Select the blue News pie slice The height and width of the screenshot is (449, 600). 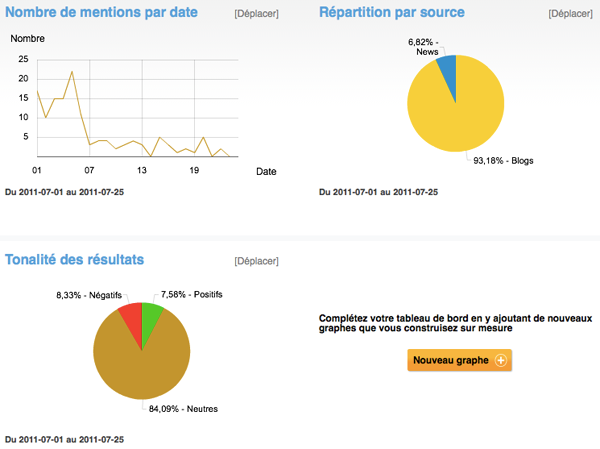(x=449, y=72)
